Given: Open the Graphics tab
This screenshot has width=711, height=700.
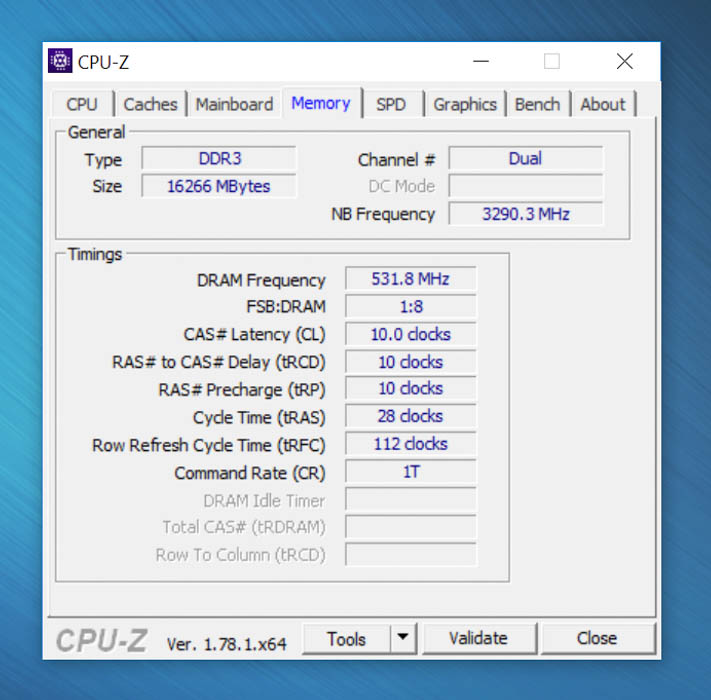Looking at the screenshot, I should [465, 104].
